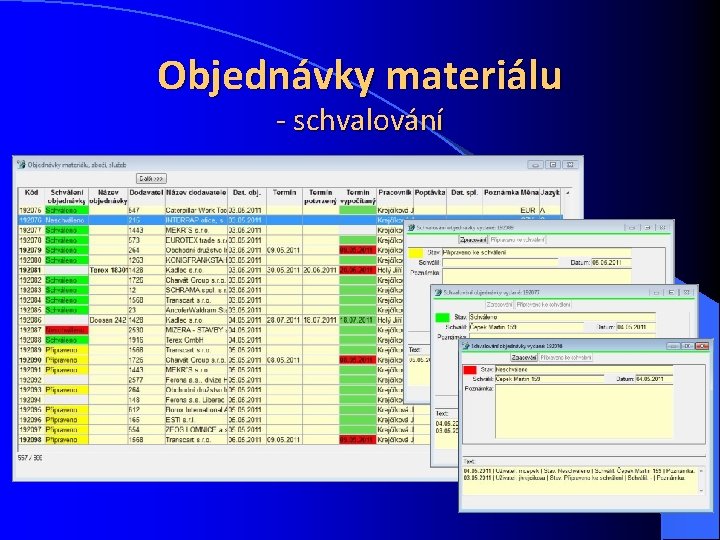Maximize the main orders list window

553,164
